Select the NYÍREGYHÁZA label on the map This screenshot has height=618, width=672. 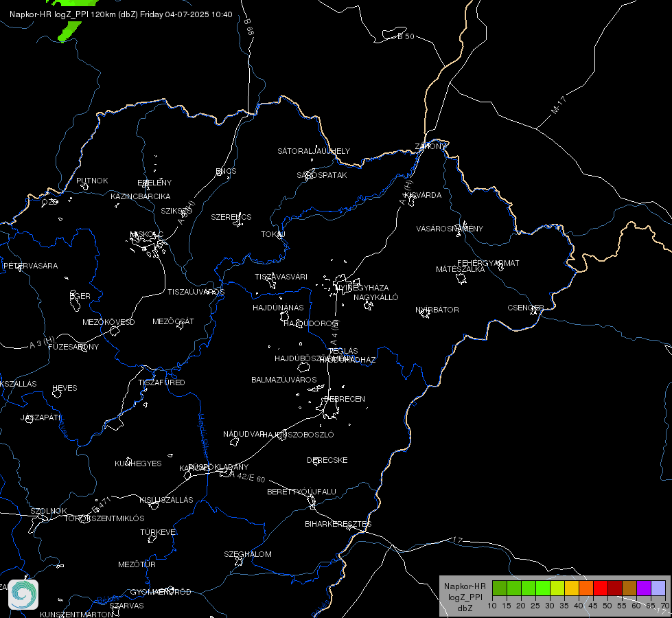pos(362,287)
